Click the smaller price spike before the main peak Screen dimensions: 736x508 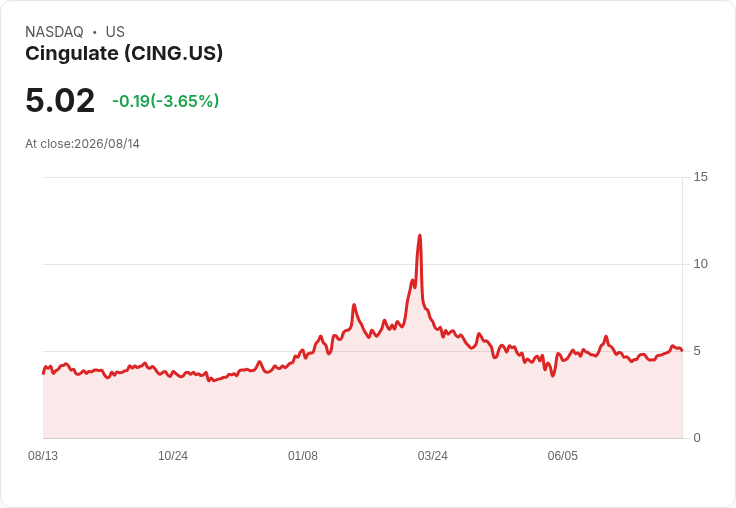[354, 305]
